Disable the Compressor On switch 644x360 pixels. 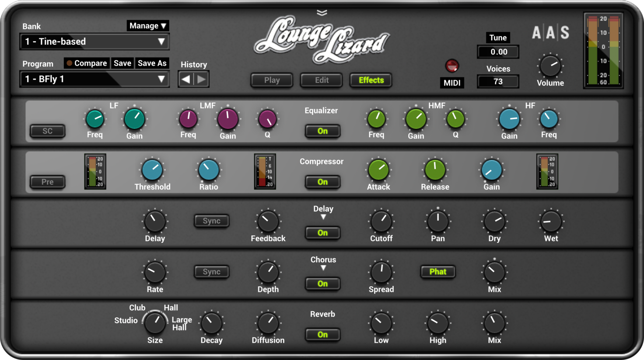[x=322, y=182]
